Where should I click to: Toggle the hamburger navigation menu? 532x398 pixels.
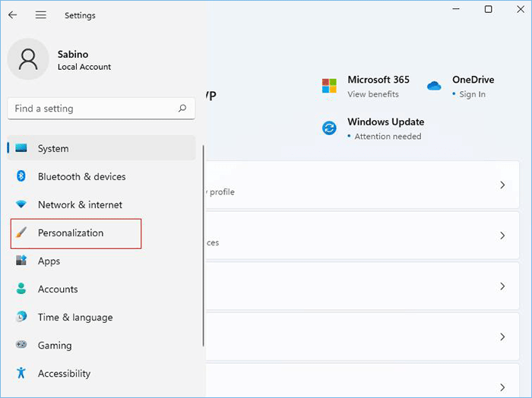coord(41,15)
